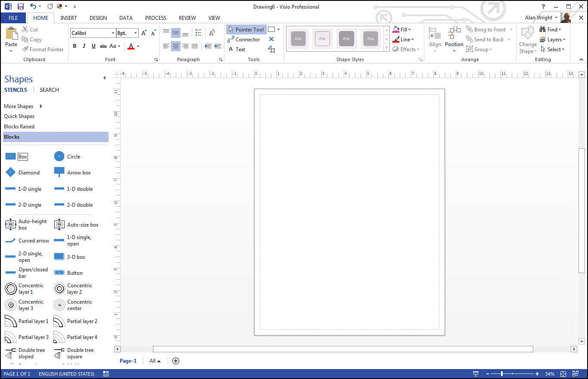Click the Save icon in quick access toolbar
588x379 pixels.
tap(20, 6)
